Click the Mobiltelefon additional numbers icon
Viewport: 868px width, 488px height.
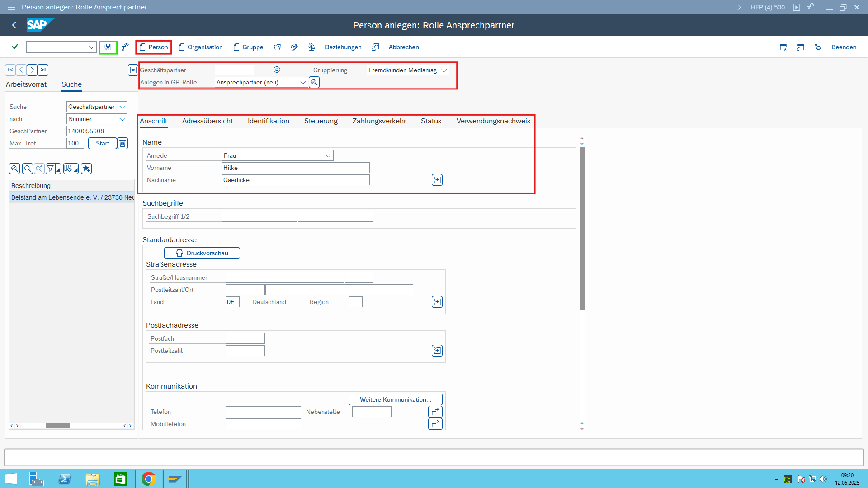pyautogui.click(x=435, y=424)
